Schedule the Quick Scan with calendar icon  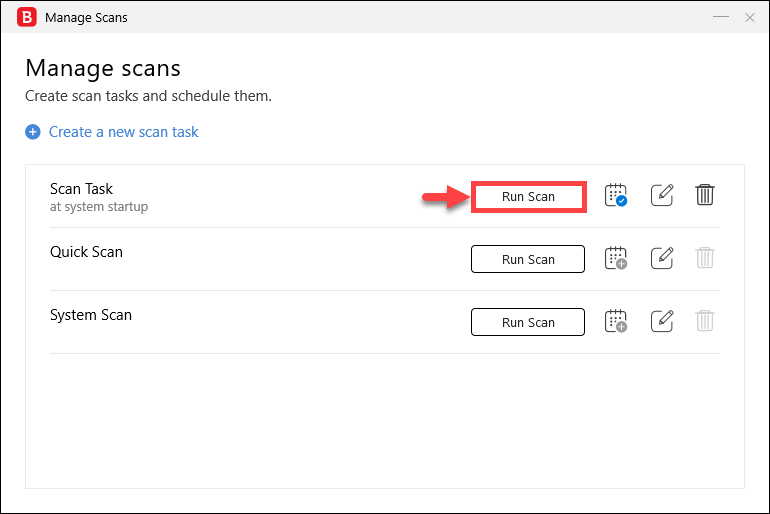616,258
